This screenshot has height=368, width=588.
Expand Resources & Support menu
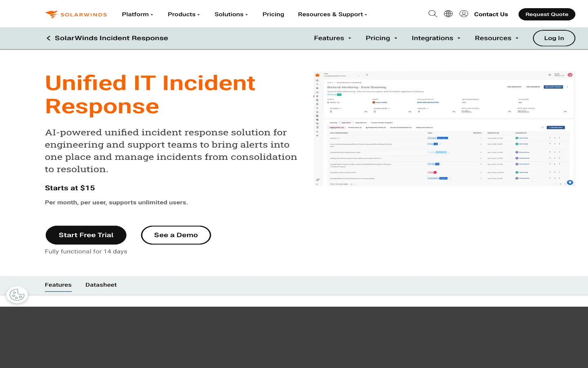tap(332, 14)
